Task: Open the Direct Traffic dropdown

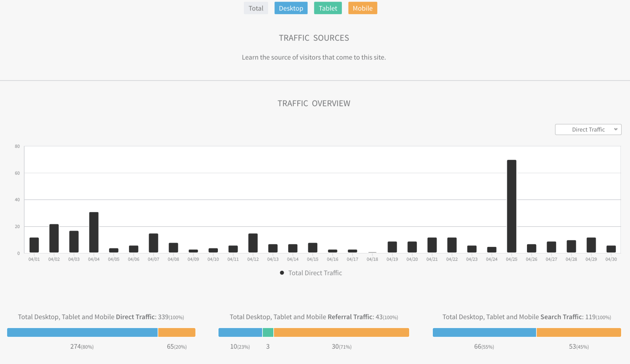Action: click(588, 130)
